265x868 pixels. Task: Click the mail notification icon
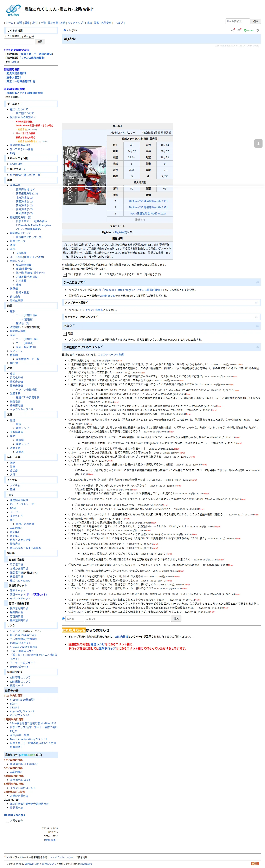(239, 30)
